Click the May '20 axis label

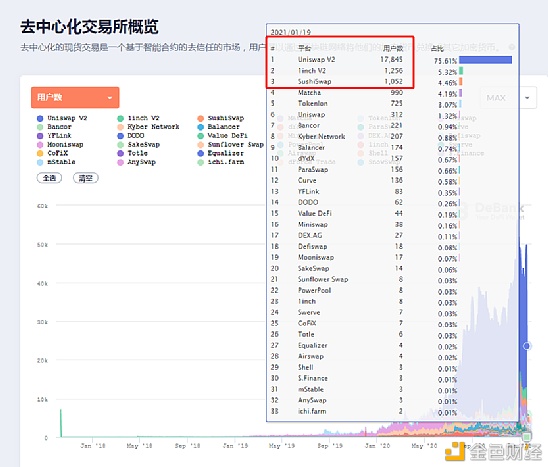click(425, 446)
